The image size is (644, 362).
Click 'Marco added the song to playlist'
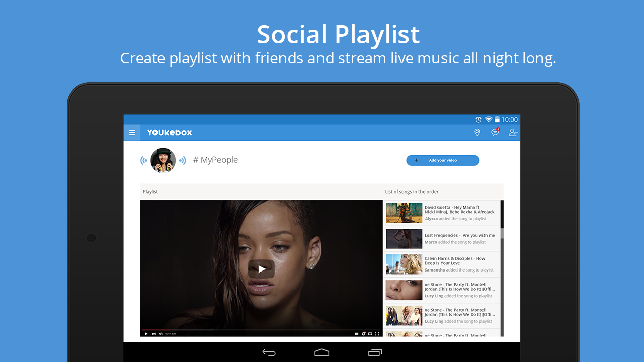tap(455, 242)
